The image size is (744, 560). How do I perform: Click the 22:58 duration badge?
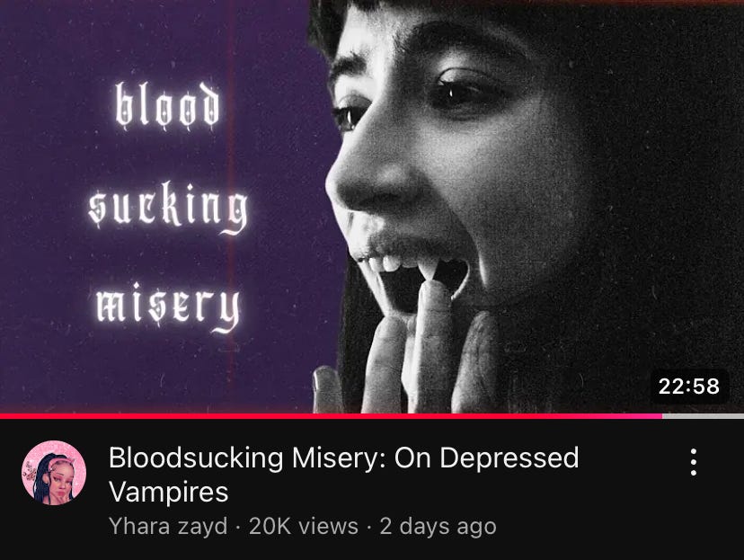click(689, 386)
